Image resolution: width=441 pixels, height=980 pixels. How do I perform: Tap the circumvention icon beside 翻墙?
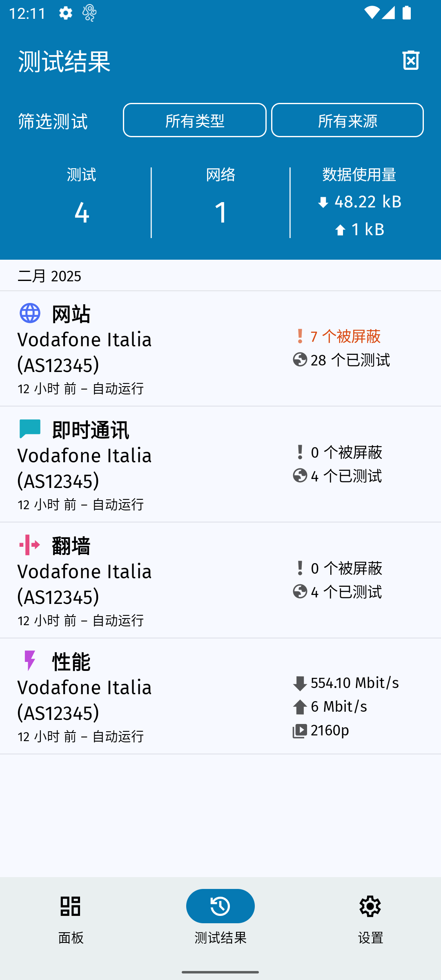(30, 545)
